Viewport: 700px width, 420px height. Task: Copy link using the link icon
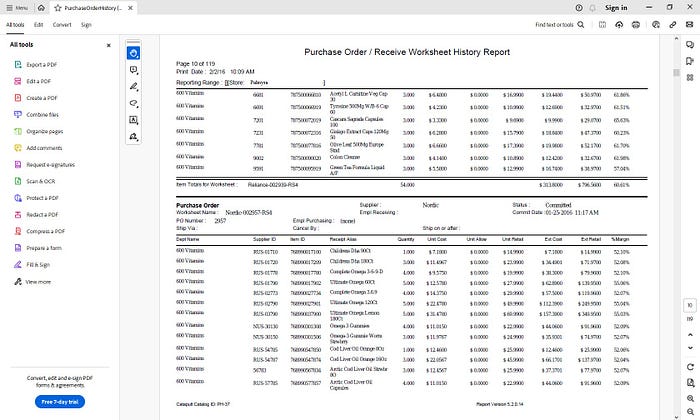pos(673,25)
